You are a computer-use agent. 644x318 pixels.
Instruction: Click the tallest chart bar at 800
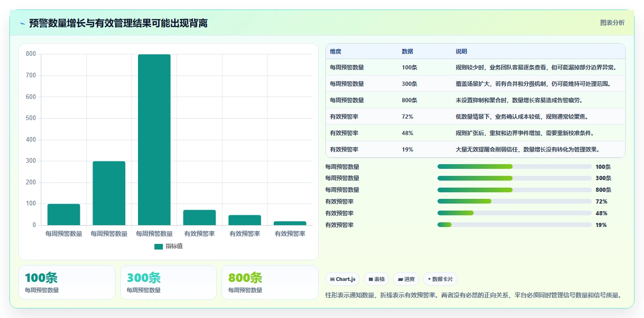[154, 140]
